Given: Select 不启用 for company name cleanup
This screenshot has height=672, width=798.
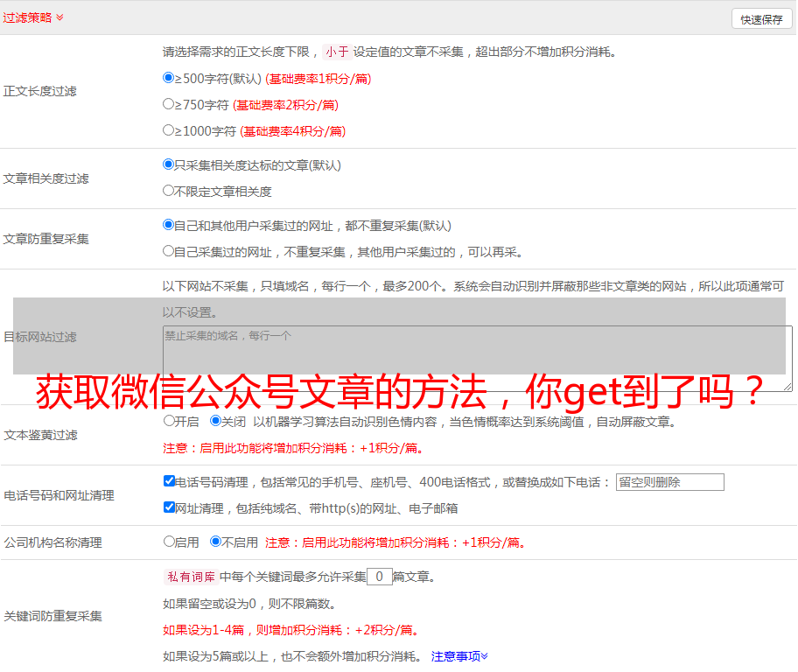Looking at the screenshot, I should pos(215,542).
